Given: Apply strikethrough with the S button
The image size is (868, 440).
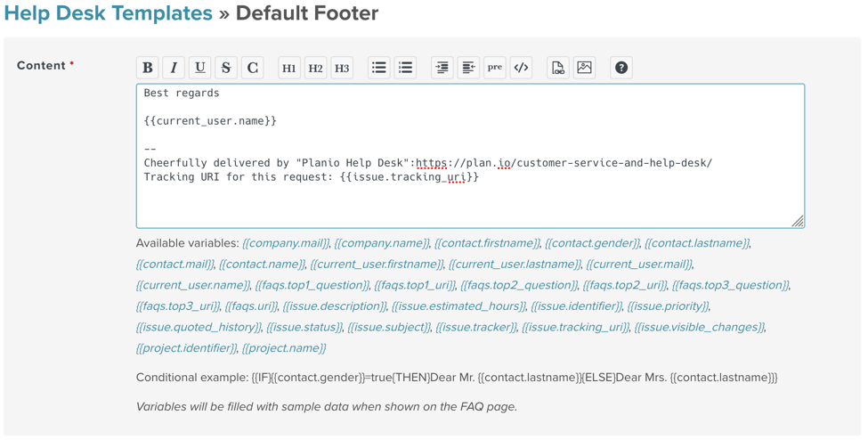Looking at the screenshot, I should click(226, 68).
